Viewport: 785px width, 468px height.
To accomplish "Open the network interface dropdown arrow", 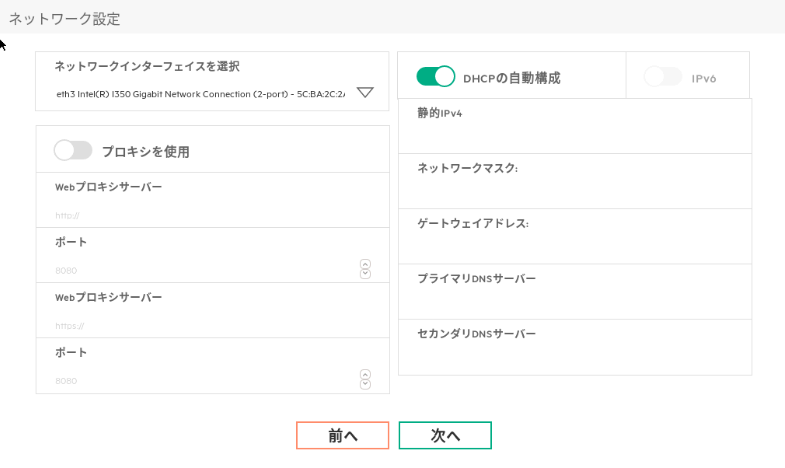I will tap(365, 92).
